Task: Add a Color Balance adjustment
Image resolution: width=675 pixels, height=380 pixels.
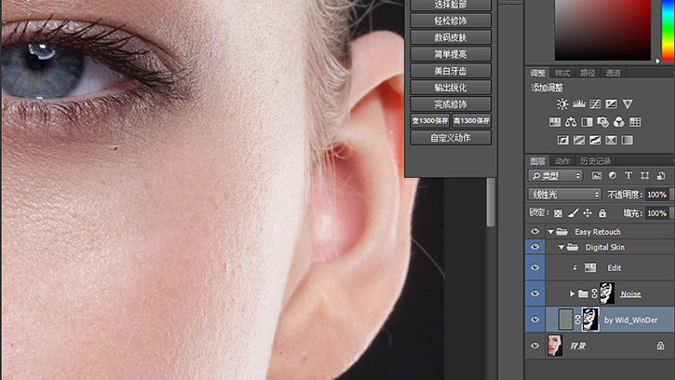Action: (571, 122)
